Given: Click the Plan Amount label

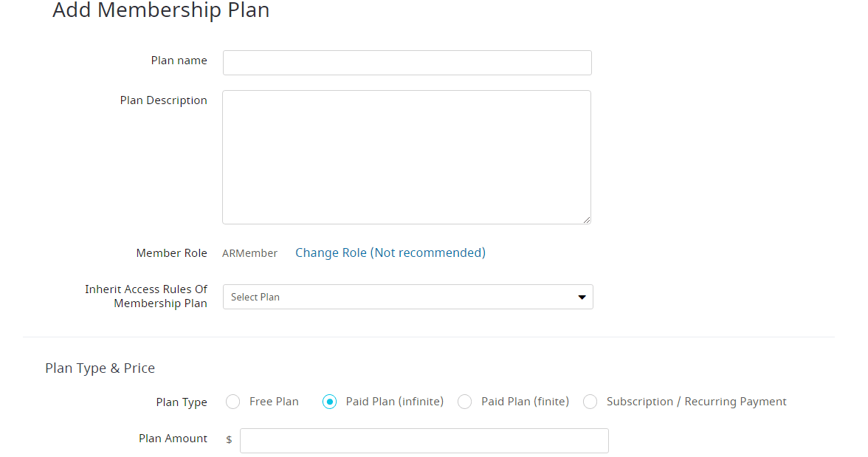Looking at the screenshot, I should pos(173,438).
